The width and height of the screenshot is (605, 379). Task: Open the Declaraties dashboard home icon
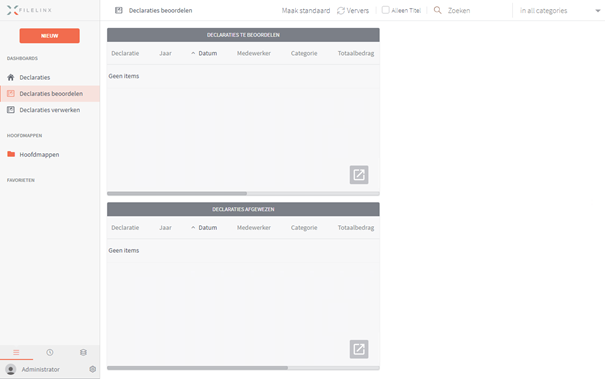click(x=11, y=77)
